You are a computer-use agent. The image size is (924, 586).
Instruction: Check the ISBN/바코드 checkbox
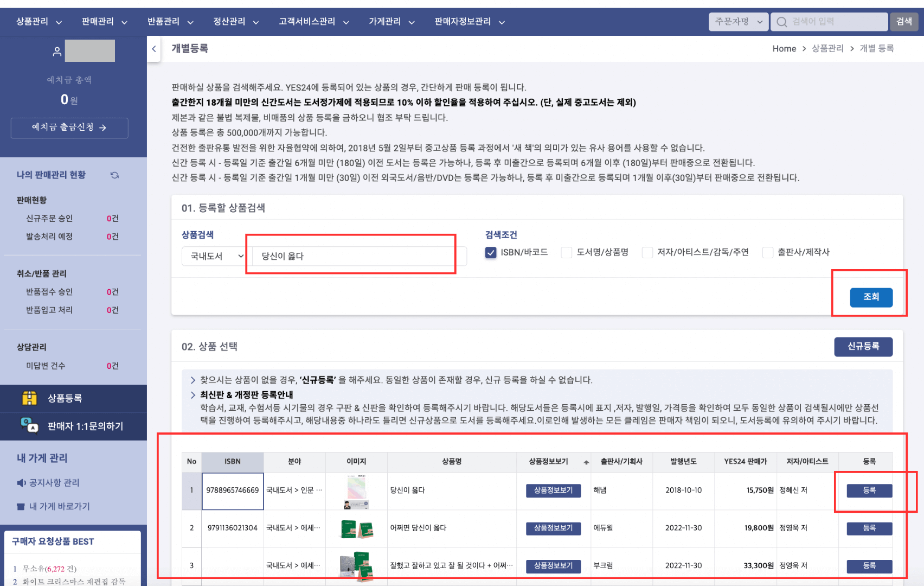click(491, 252)
